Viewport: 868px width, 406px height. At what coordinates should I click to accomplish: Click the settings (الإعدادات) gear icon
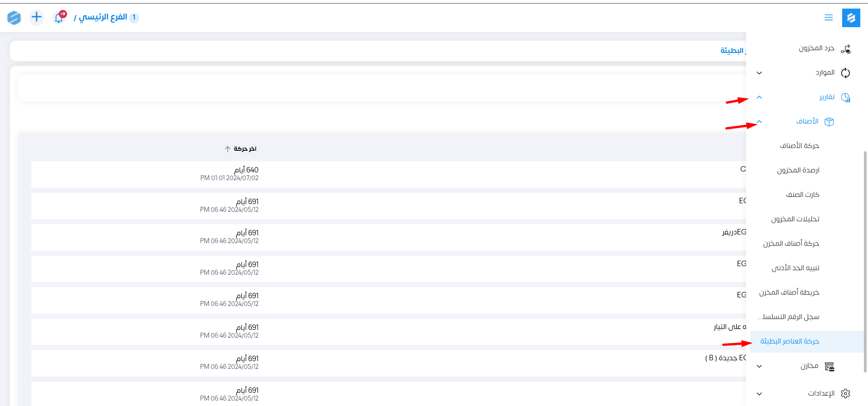[845, 393]
